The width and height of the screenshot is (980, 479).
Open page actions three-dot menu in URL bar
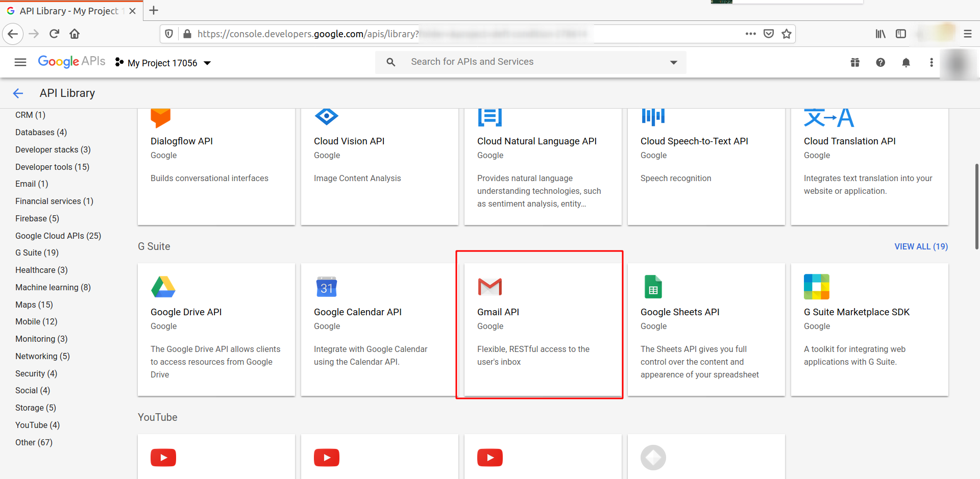(x=750, y=34)
